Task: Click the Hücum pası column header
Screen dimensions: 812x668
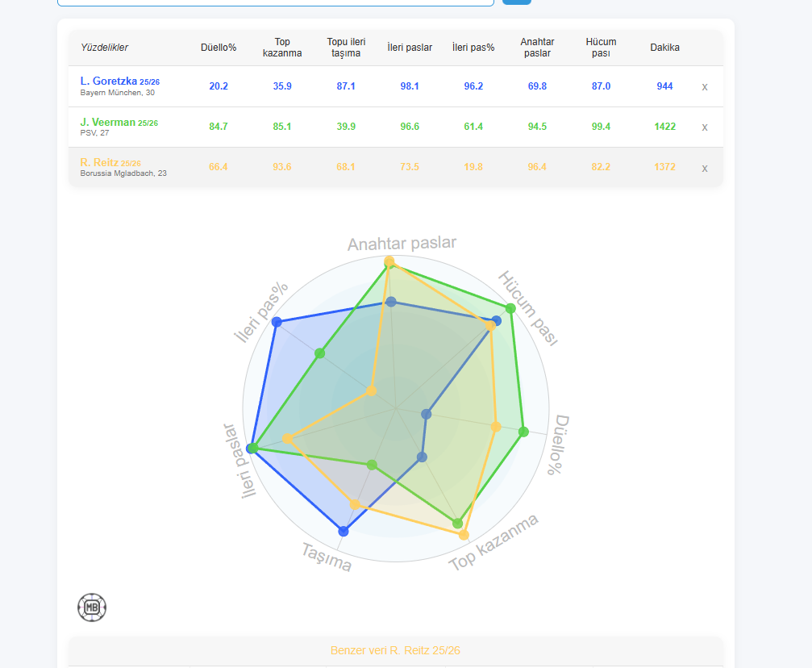Action: tap(601, 47)
